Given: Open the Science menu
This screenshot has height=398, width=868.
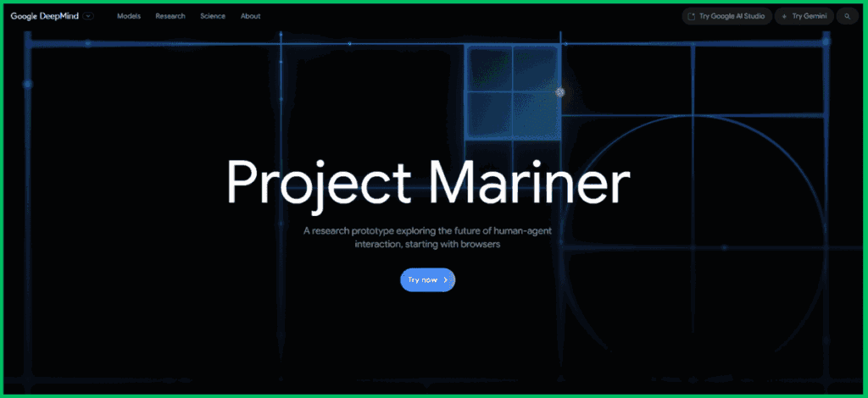Looking at the screenshot, I should coord(213,16).
